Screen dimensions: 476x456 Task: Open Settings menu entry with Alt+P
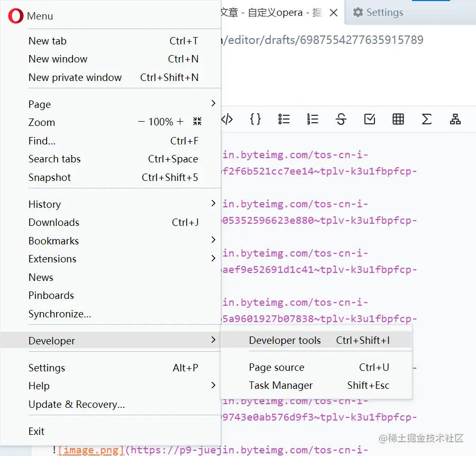pyautogui.click(x=111, y=368)
